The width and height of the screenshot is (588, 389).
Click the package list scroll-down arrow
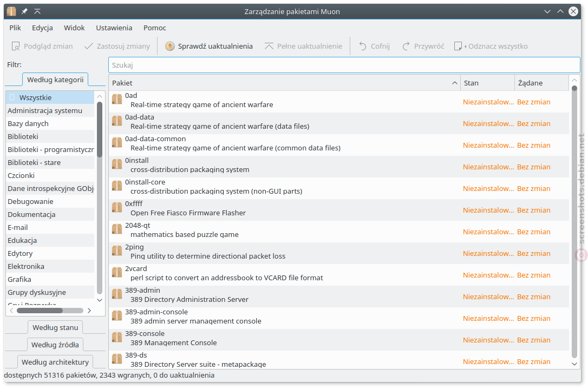574,364
